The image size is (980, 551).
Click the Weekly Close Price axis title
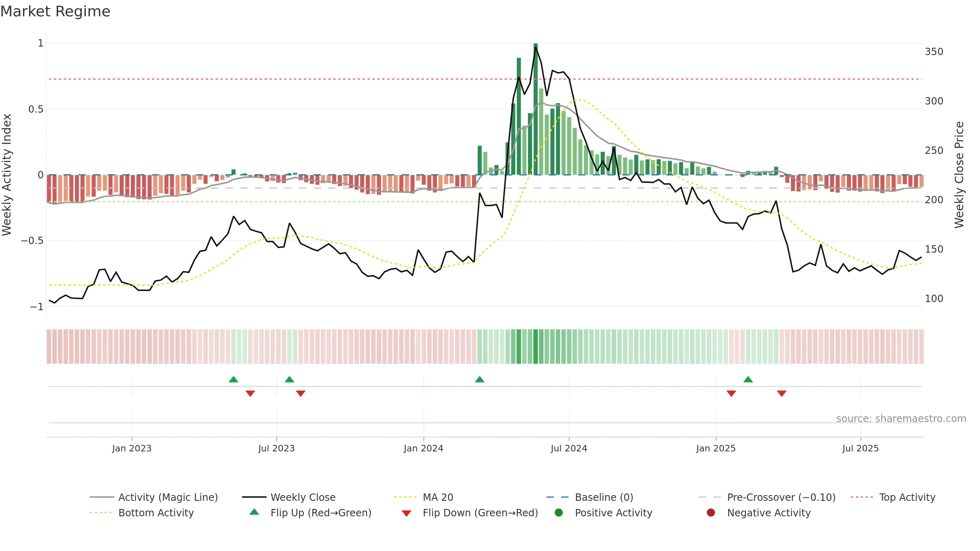[x=959, y=175]
